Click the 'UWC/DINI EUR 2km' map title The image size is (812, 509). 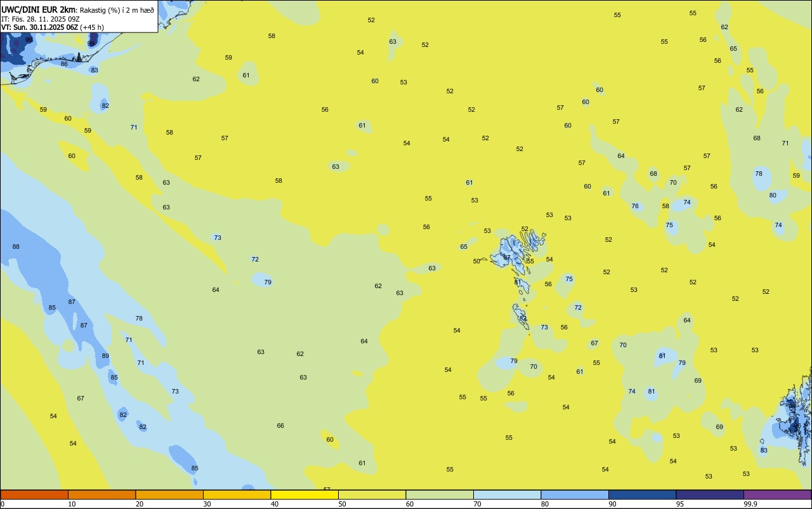[39, 10]
